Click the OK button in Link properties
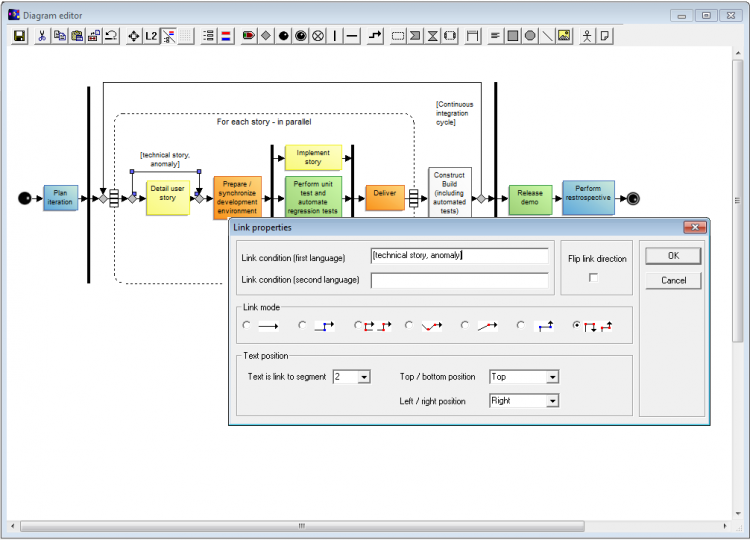 pyautogui.click(x=673, y=256)
